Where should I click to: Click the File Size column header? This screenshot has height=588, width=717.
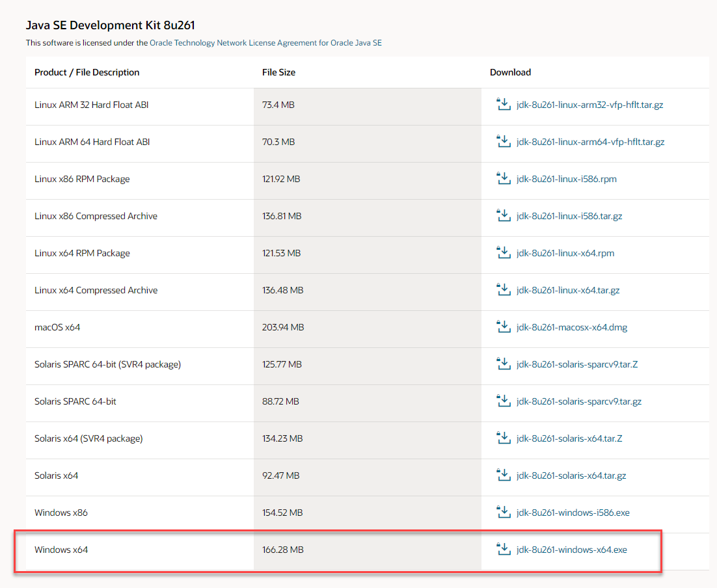tap(278, 72)
